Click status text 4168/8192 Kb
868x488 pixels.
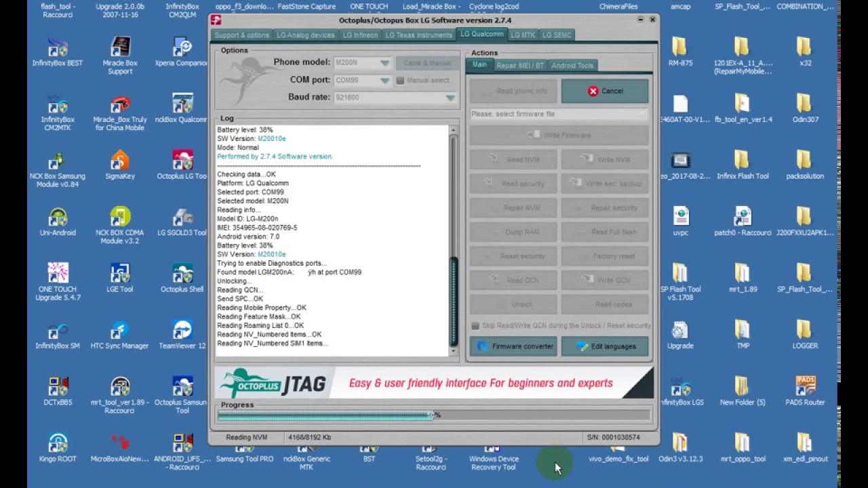click(309, 438)
